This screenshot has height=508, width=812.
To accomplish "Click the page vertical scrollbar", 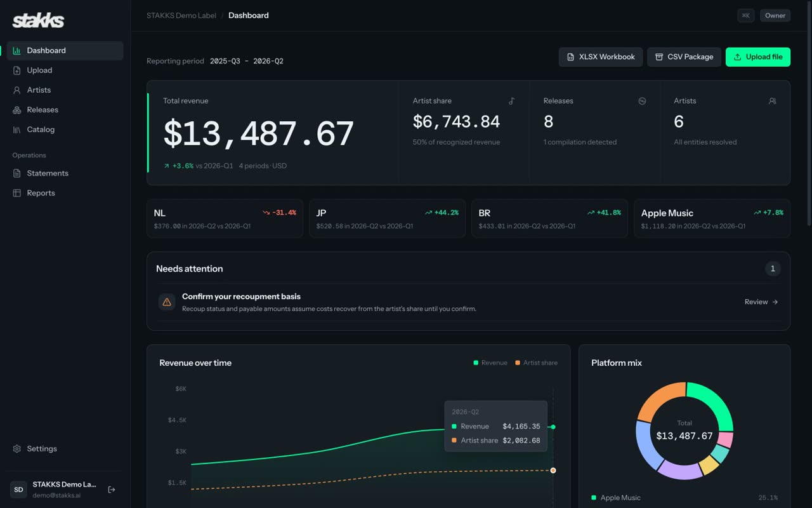I will (x=808, y=114).
